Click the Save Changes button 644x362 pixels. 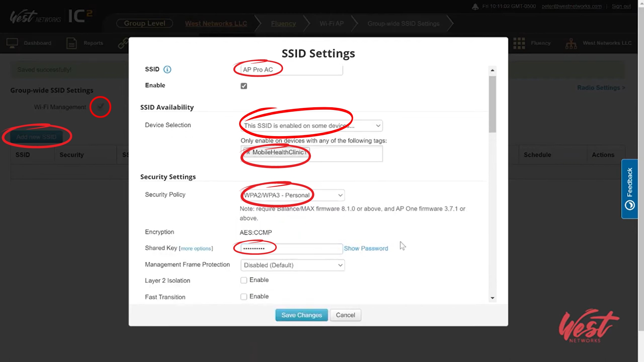pyautogui.click(x=301, y=315)
